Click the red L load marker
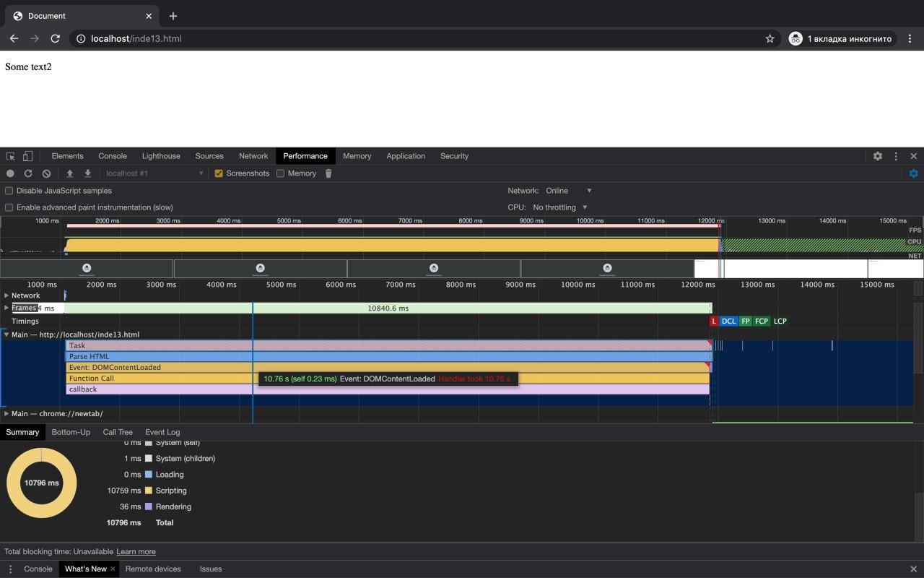The height and width of the screenshot is (578, 924). (714, 322)
